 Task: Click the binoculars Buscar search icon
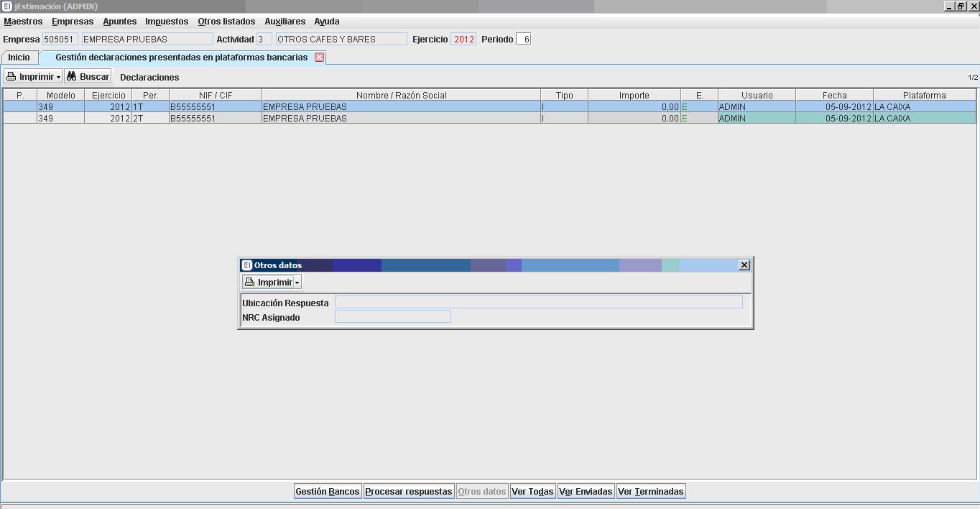(x=72, y=77)
